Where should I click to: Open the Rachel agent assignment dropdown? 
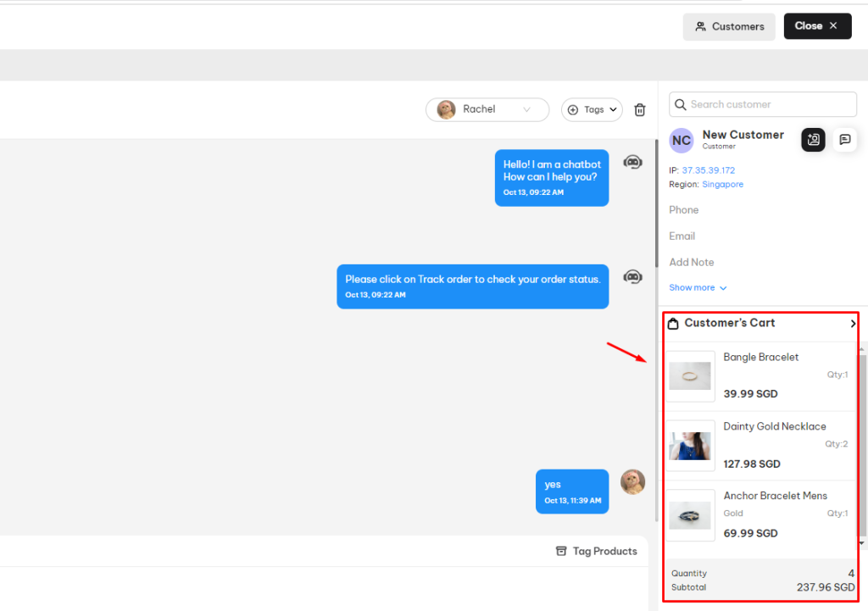tap(487, 109)
